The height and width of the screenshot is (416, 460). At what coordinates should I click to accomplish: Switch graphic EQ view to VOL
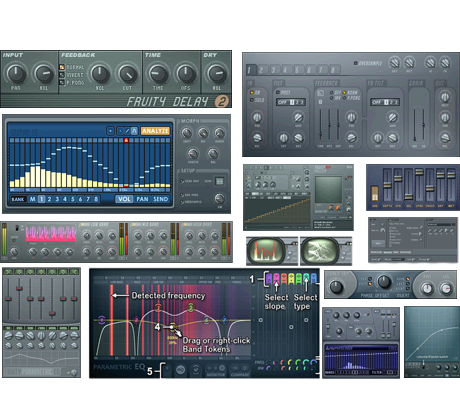click(124, 199)
